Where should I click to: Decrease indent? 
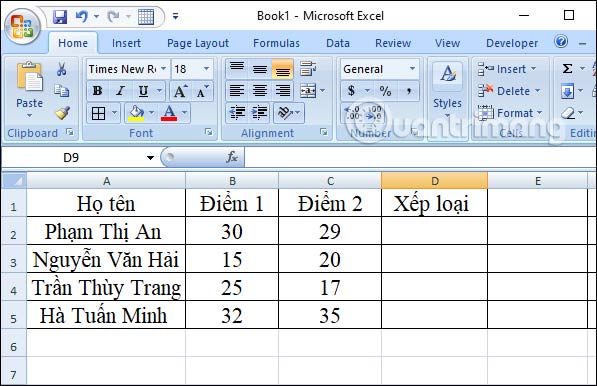coord(237,113)
